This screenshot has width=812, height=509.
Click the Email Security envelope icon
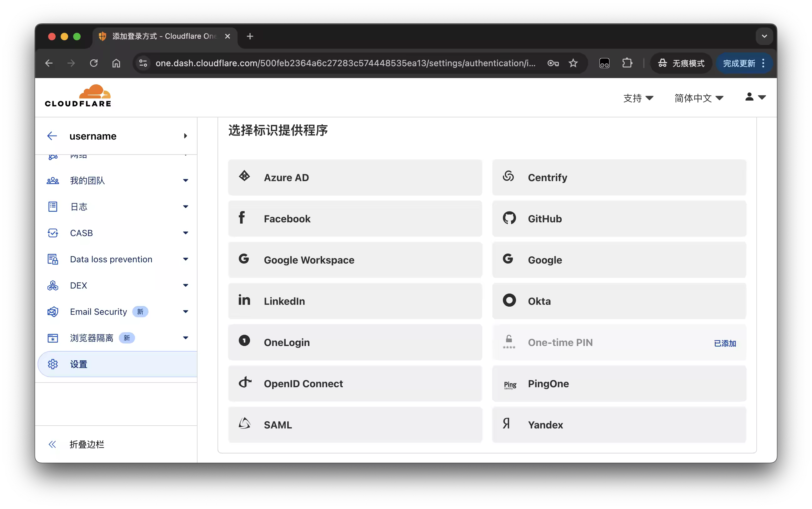pyautogui.click(x=53, y=312)
